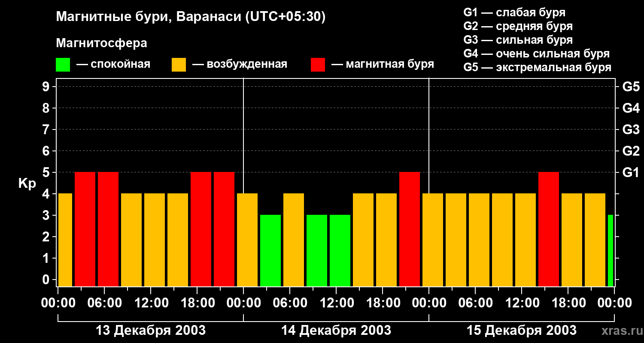Select the green bar at 12:00 on 14 December
Viewport: 644px width, 343px height.
[x=340, y=250]
